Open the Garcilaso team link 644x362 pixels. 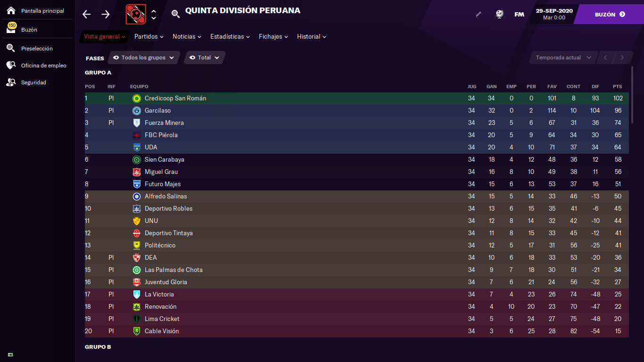tap(157, 111)
